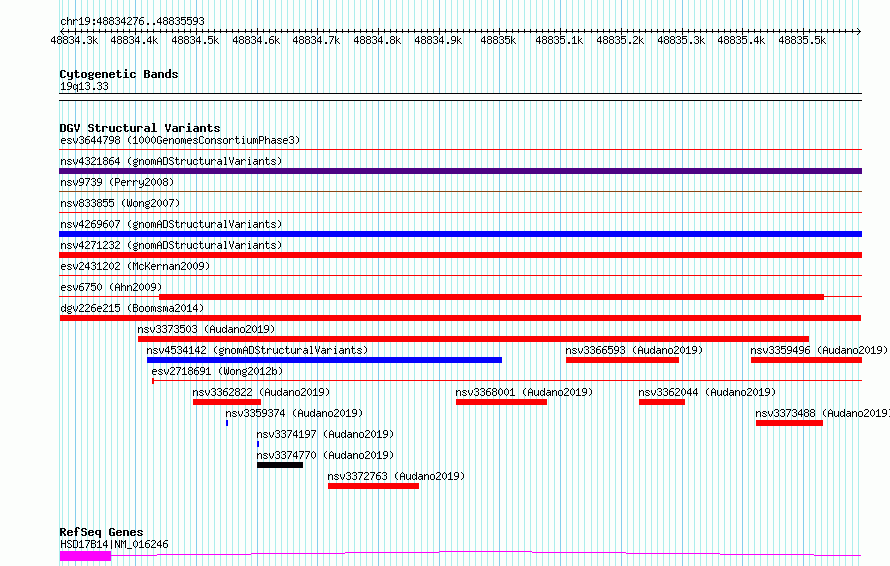Screen dimensions: 890x566
Task: Click the nsv9739 (Perry2008) label
Action: 117,182
